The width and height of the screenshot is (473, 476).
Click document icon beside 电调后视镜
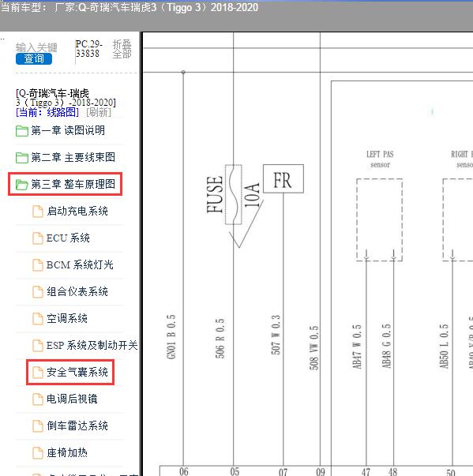point(38,399)
